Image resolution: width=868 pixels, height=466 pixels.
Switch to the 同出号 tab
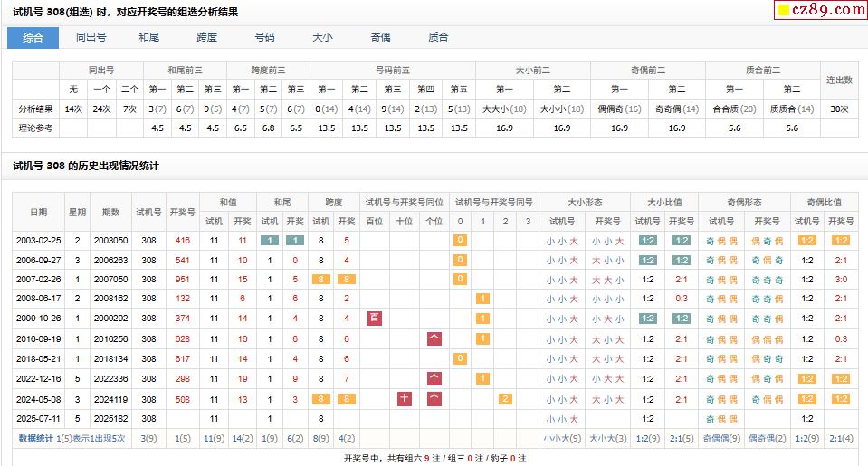click(91, 37)
